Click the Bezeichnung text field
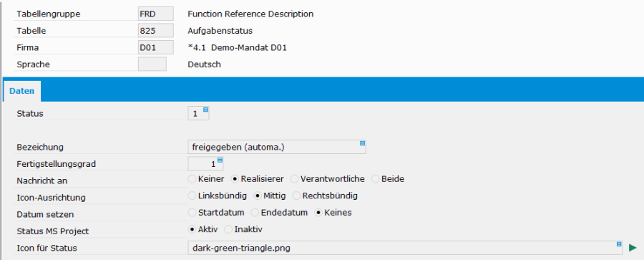This screenshot has height=260, width=644. (x=276, y=147)
